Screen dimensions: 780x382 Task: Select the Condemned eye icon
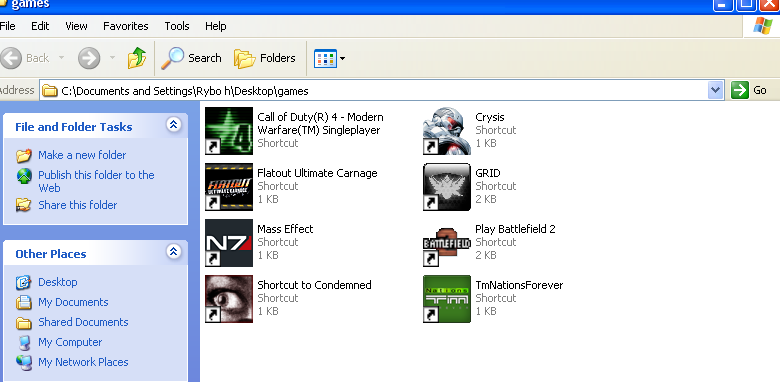(229, 299)
